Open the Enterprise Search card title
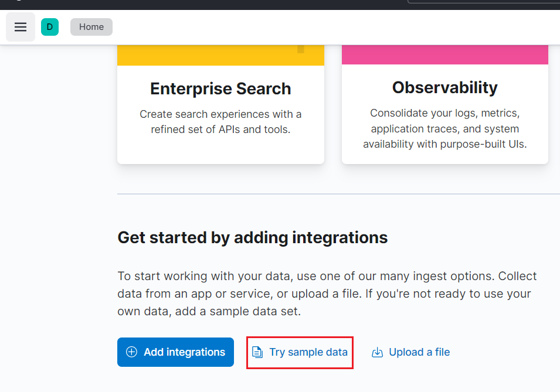The image size is (560, 392). [x=220, y=88]
